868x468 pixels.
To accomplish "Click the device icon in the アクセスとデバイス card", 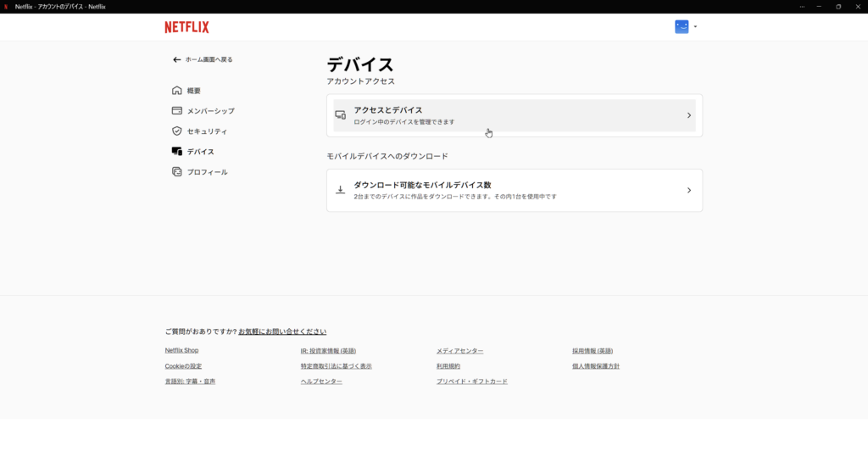I will click(x=341, y=115).
